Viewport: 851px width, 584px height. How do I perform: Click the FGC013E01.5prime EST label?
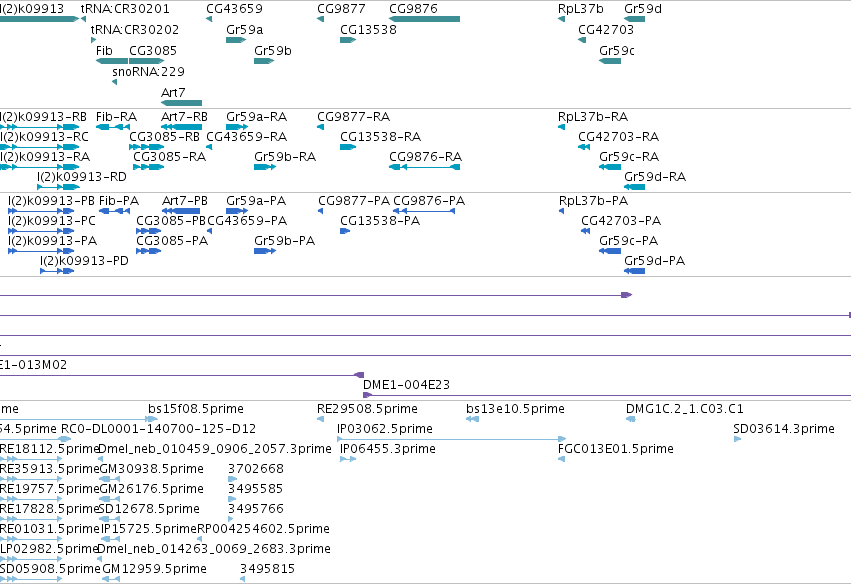[616, 449]
